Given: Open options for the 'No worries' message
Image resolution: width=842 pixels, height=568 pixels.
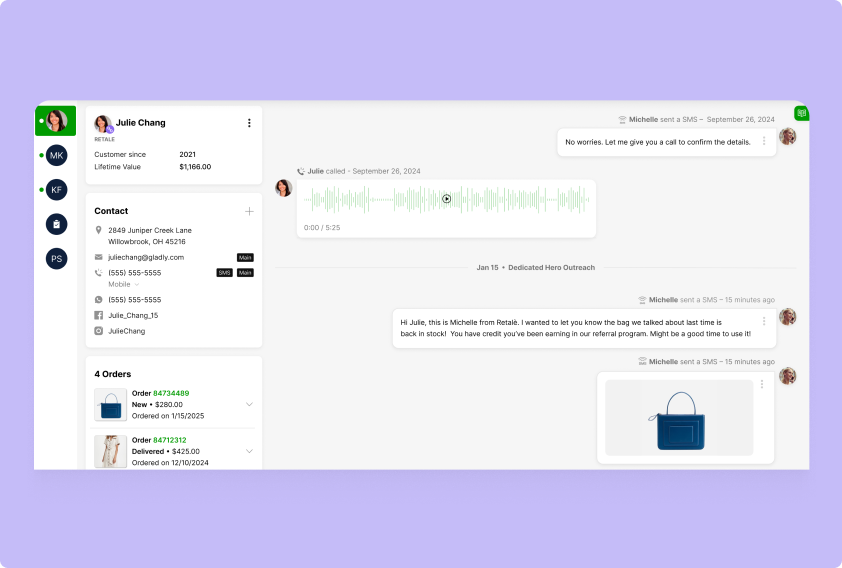Looking at the screenshot, I should pyautogui.click(x=764, y=141).
